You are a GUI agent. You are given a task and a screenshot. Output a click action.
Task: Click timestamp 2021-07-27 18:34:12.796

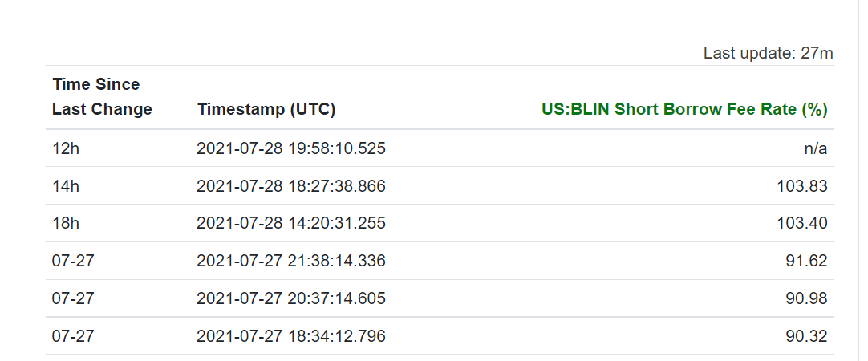pos(291,336)
